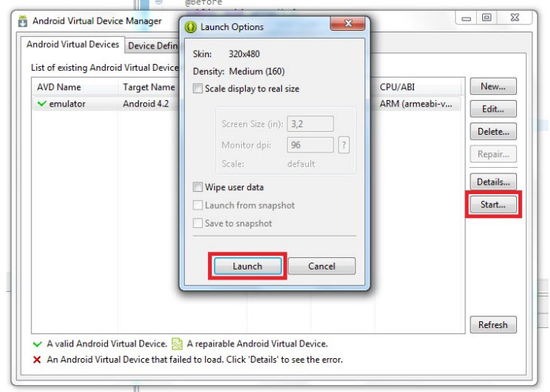Switch to Android Virtual Devices tab
Viewport: 550px width, 392px height.
(72, 45)
